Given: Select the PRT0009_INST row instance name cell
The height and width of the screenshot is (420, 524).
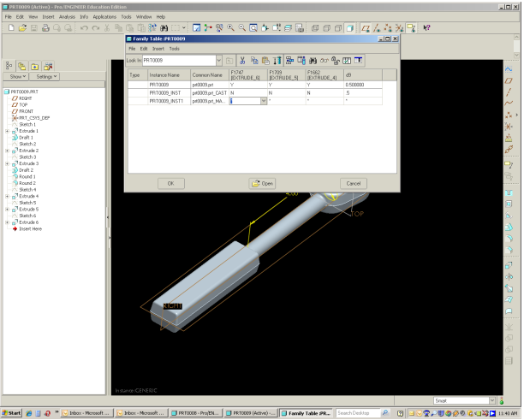Looking at the screenshot, I should point(168,92).
